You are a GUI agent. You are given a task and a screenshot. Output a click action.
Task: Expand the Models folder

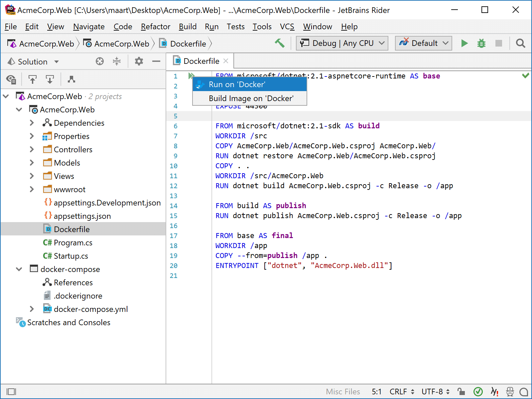tap(32, 163)
